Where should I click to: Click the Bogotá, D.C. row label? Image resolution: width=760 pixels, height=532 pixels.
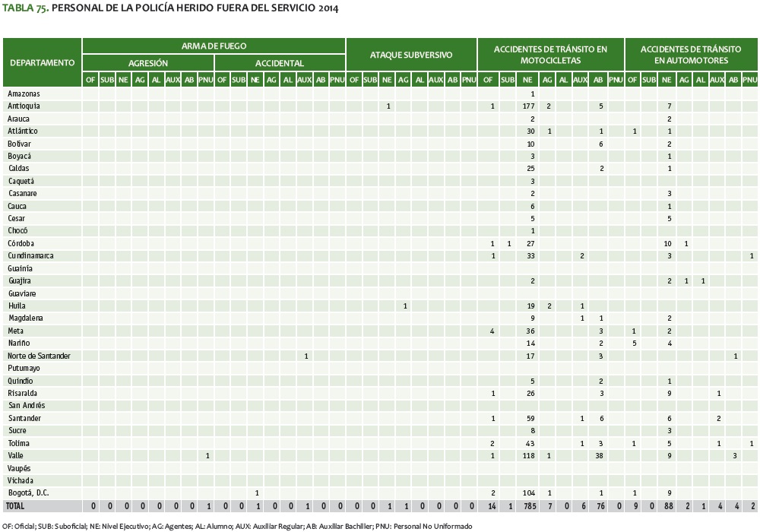click(x=28, y=493)
